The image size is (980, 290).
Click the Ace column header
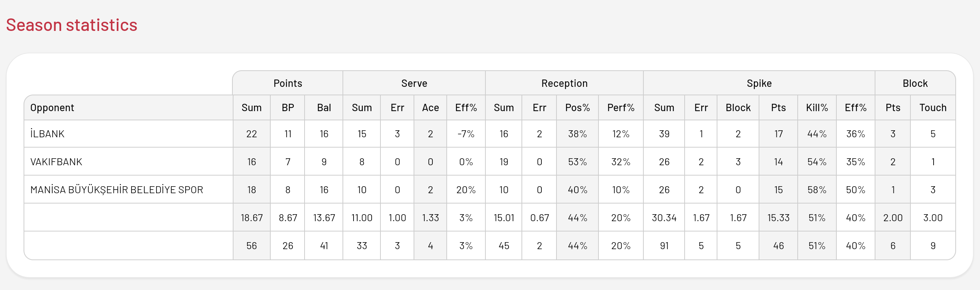[430, 108]
